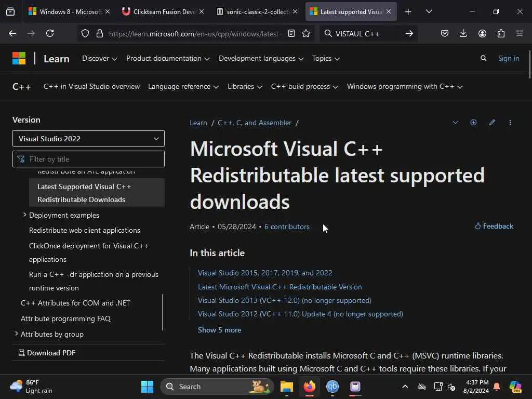
Task: Expand the Deployment examples tree node
Action: tap(24, 215)
